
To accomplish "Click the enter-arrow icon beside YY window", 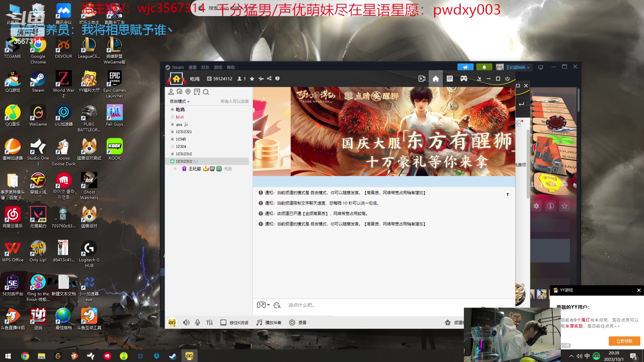I will tap(522, 104).
